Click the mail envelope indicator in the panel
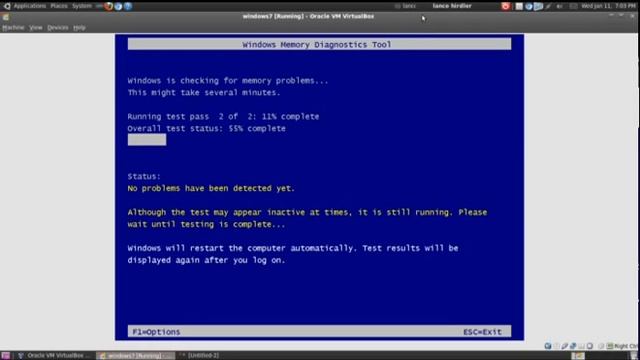The image size is (640, 360). point(573,6)
